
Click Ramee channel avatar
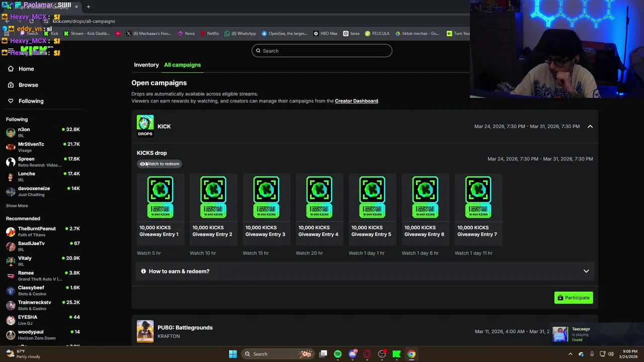tap(11, 276)
